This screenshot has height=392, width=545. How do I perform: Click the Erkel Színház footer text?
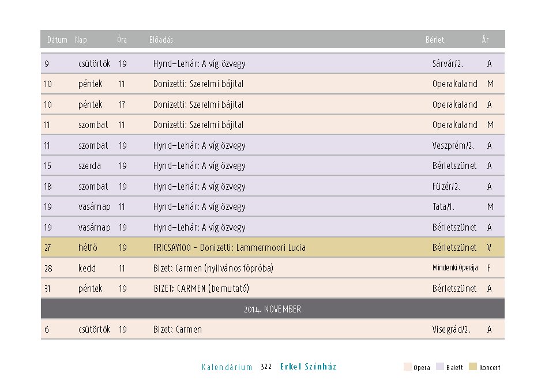click(x=309, y=367)
